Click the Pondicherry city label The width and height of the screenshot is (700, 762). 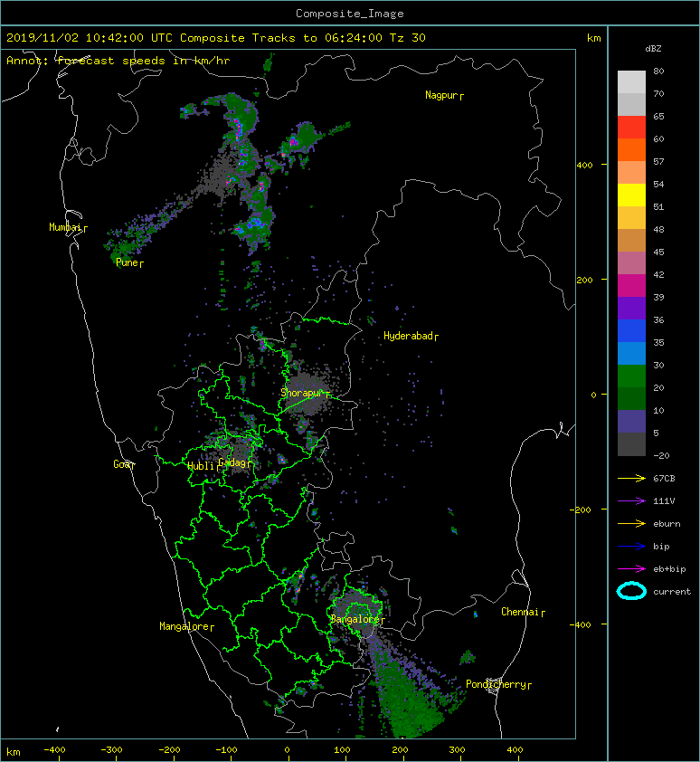(496, 684)
